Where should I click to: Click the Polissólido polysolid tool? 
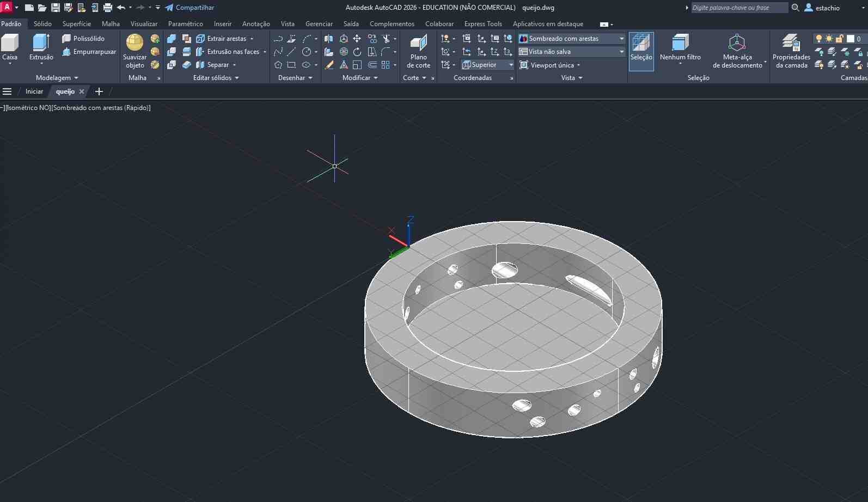[83, 39]
